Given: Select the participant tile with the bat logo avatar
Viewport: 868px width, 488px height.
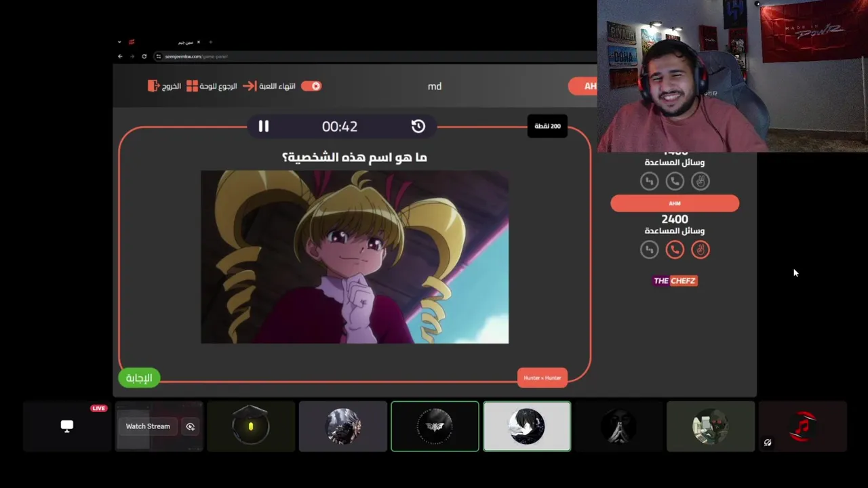Looking at the screenshot, I should click(x=435, y=426).
